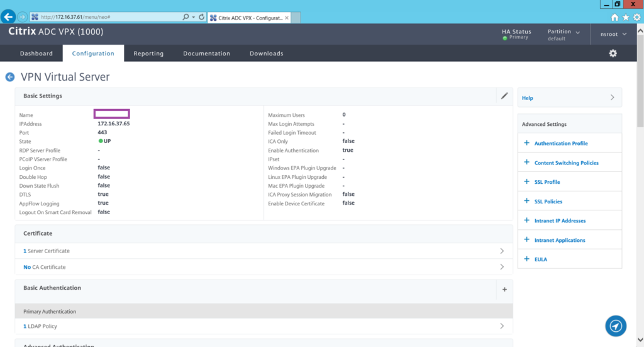The height and width of the screenshot is (347, 644).
Task: Click the 1 Server Certificate link
Action: (x=47, y=251)
